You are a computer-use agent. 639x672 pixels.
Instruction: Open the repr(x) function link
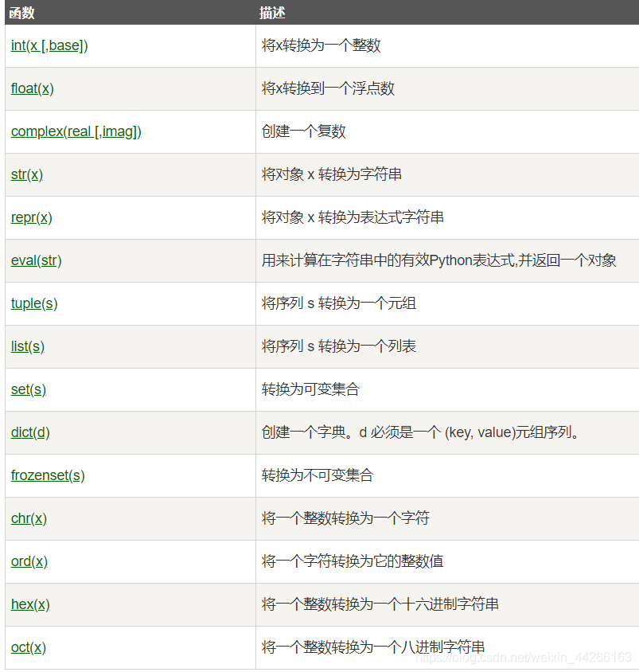pyautogui.click(x=32, y=217)
